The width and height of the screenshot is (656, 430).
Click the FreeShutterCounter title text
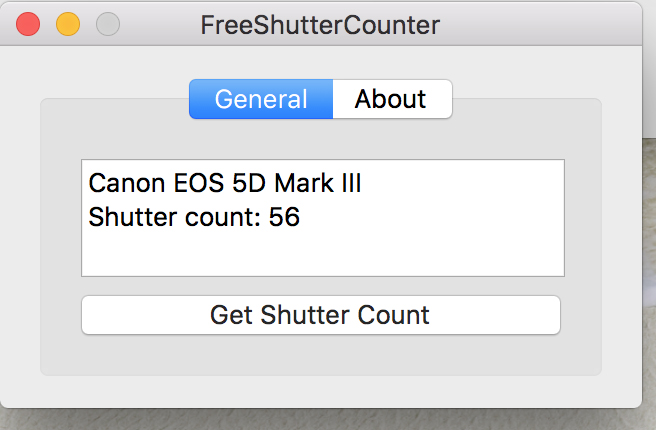[x=320, y=25]
